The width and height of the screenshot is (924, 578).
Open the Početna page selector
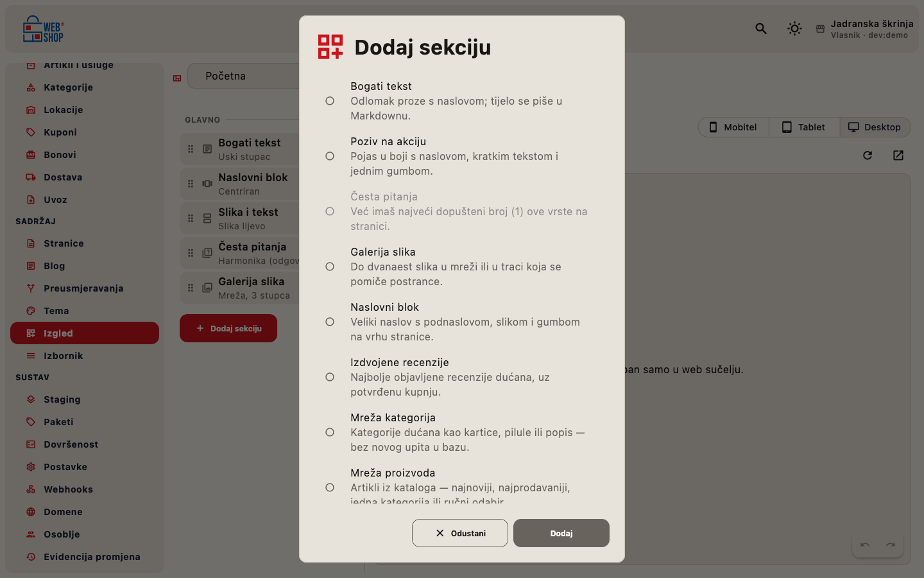tap(244, 76)
